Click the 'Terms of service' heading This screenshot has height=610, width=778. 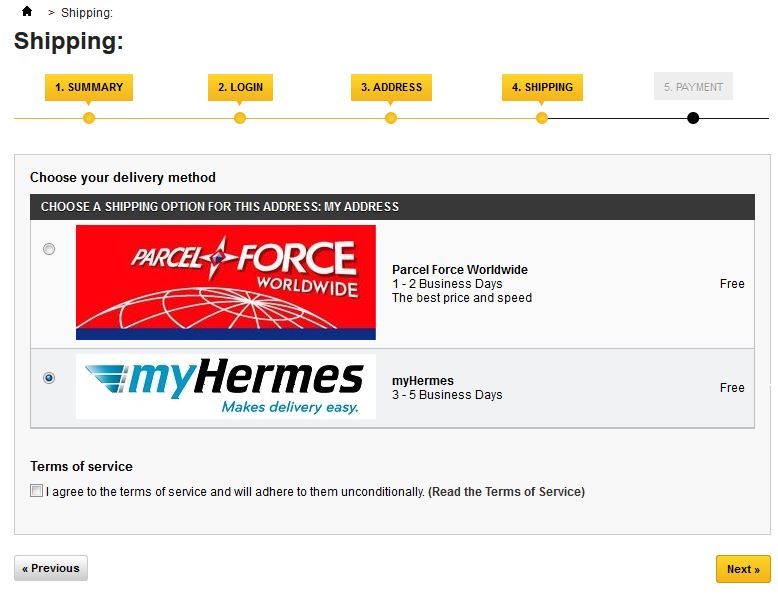click(81, 467)
